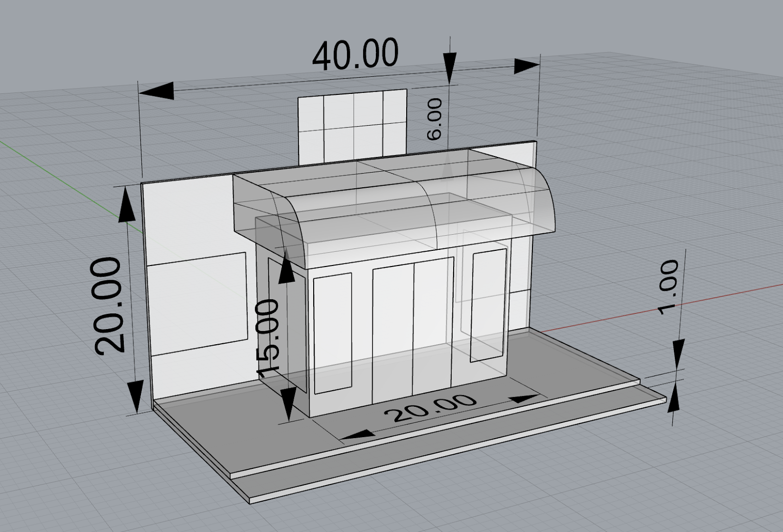The height and width of the screenshot is (532, 783).
Task: Select the large window on the back wall
Action: tap(197, 304)
